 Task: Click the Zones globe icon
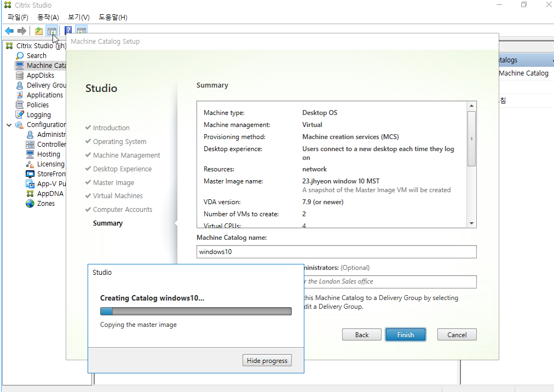point(31,204)
